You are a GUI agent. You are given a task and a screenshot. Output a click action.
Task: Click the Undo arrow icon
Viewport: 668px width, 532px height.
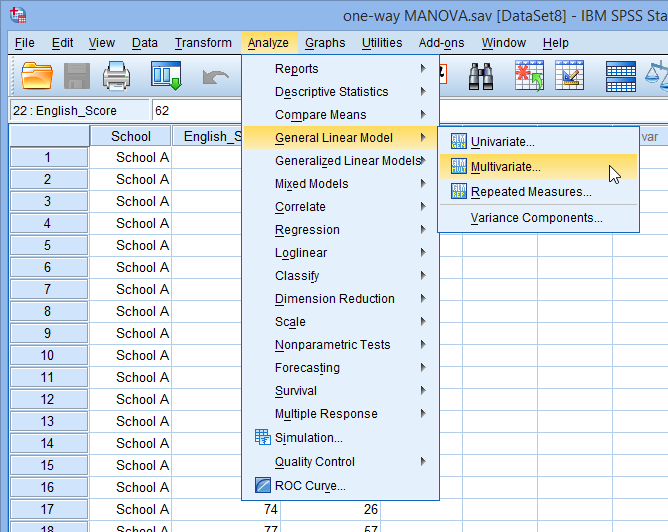216,75
